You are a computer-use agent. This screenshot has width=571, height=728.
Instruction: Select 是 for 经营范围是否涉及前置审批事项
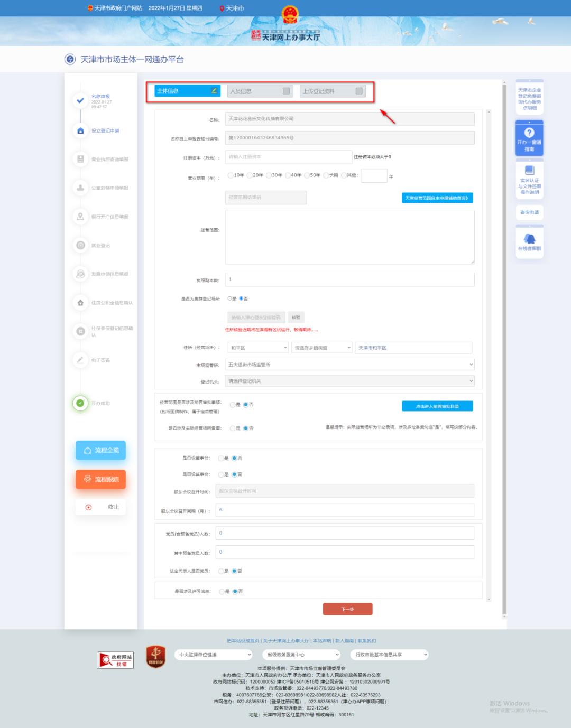(x=232, y=405)
